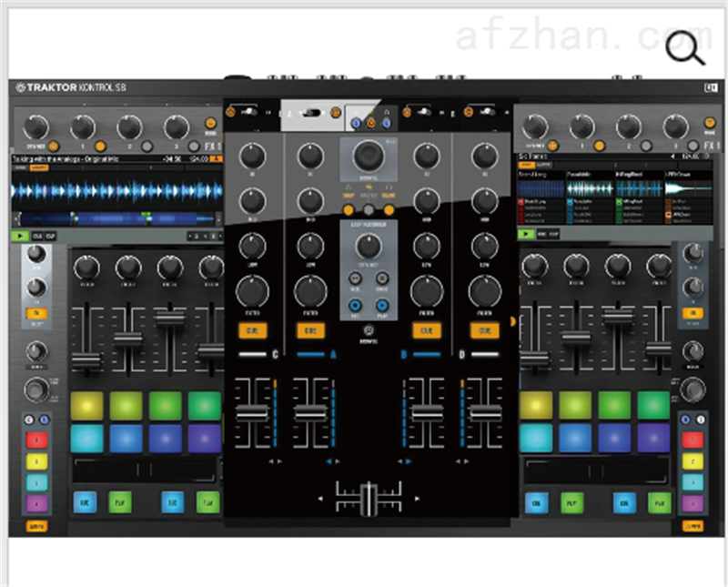Screen dimensions: 728x587
Task: Click channel D filter knob
Action: tap(485, 291)
